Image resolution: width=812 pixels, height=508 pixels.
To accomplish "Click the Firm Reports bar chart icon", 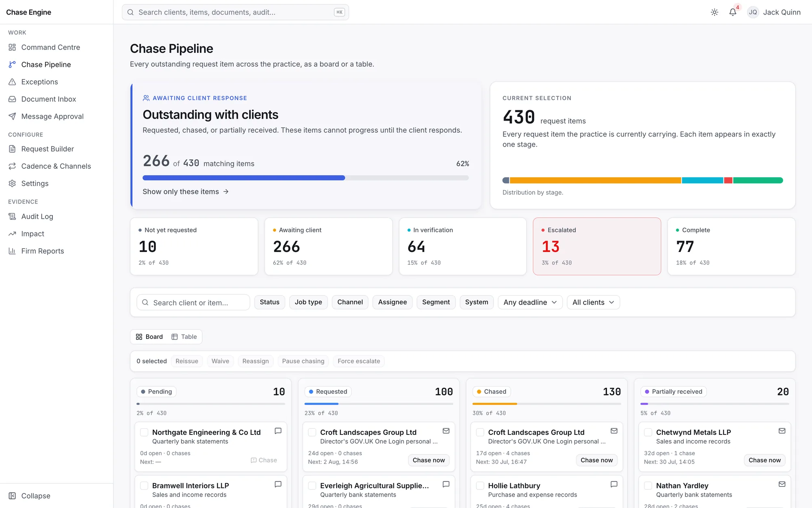I will click(x=12, y=251).
